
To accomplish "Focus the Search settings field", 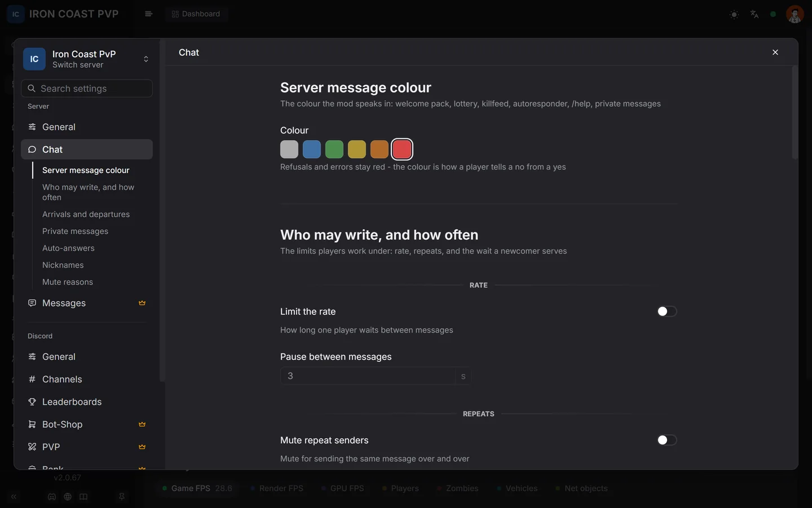I will [x=87, y=89].
